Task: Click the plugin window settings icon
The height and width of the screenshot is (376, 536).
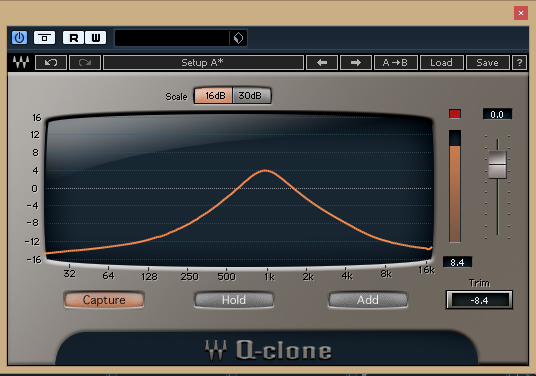Action: coord(44,38)
